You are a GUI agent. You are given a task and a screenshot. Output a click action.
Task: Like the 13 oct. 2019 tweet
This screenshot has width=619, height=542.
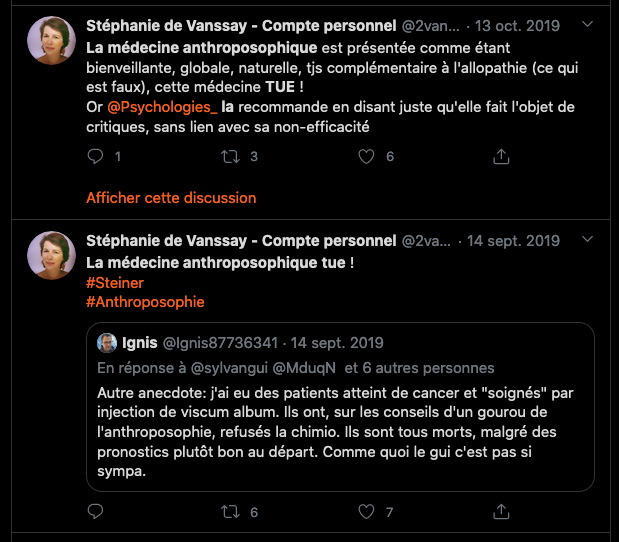point(366,157)
